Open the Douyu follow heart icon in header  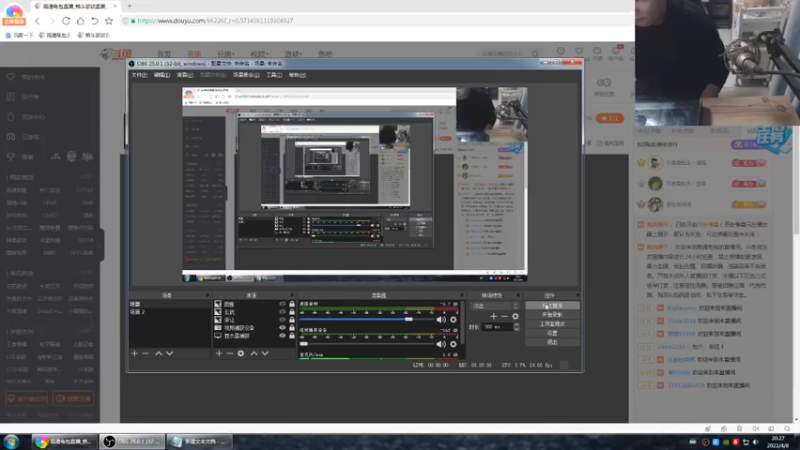[x=579, y=51]
